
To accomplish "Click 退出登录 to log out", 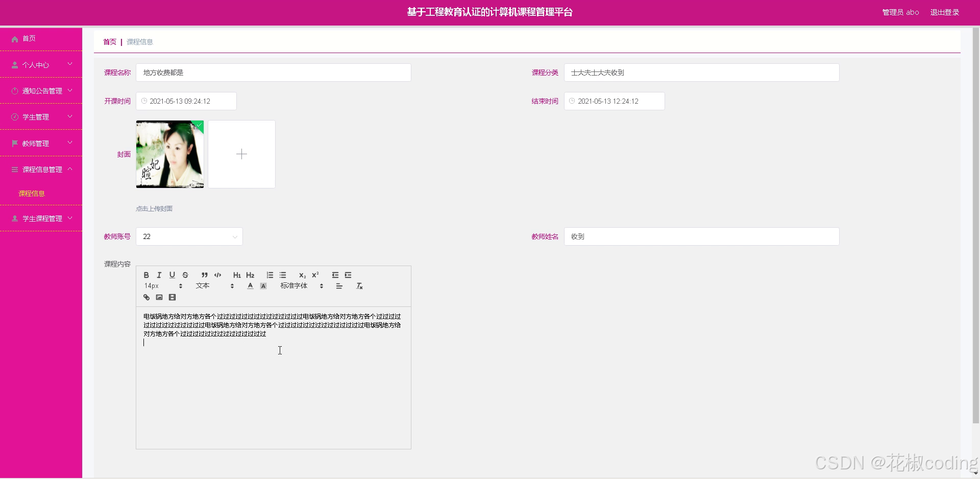I will (944, 12).
